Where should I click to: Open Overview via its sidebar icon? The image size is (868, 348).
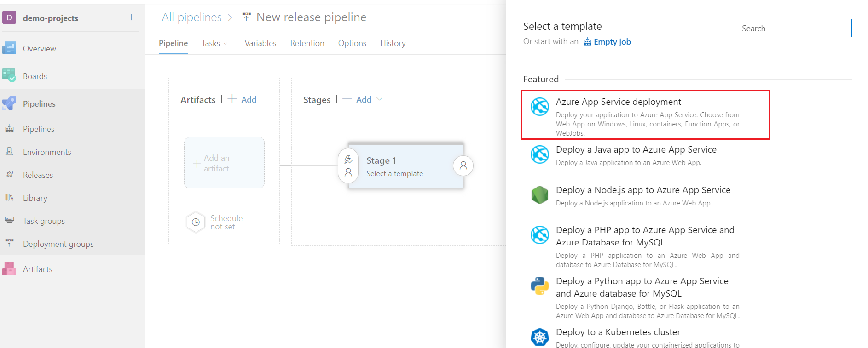[x=9, y=48]
